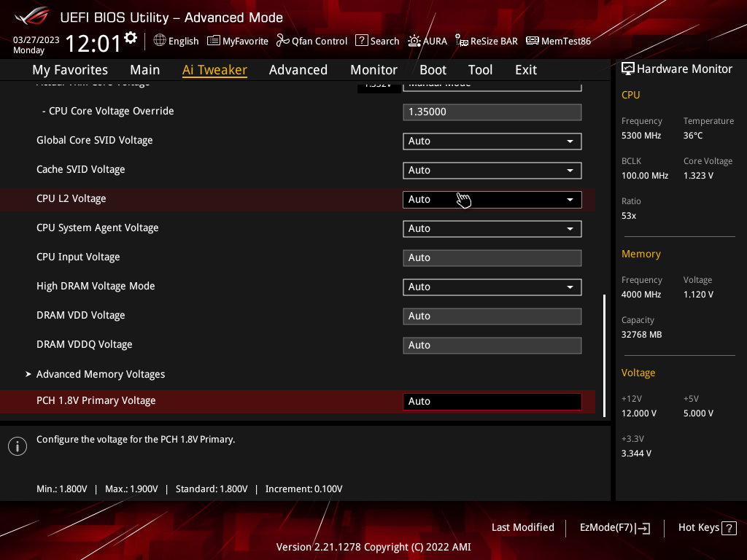Screen dimensions: 747x560
Task: Click the EzMode exit arrow icon
Action: pyautogui.click(x=643, y=528)
